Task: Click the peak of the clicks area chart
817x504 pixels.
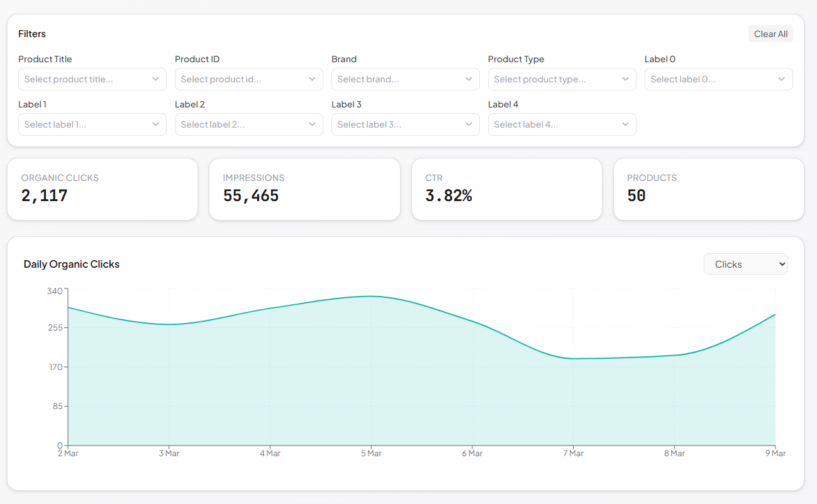Action: point(372,297)
